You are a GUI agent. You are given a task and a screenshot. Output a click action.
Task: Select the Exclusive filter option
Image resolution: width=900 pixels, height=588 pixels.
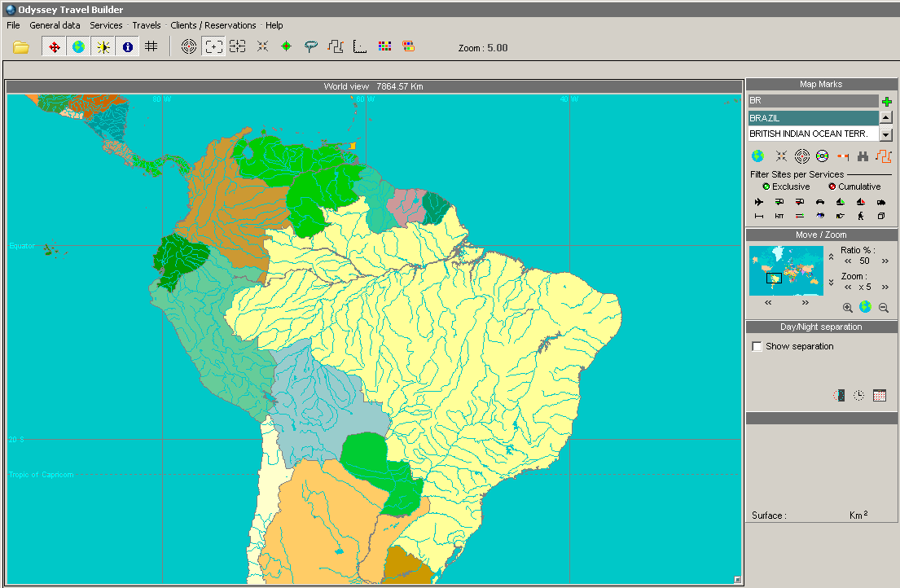766,186
